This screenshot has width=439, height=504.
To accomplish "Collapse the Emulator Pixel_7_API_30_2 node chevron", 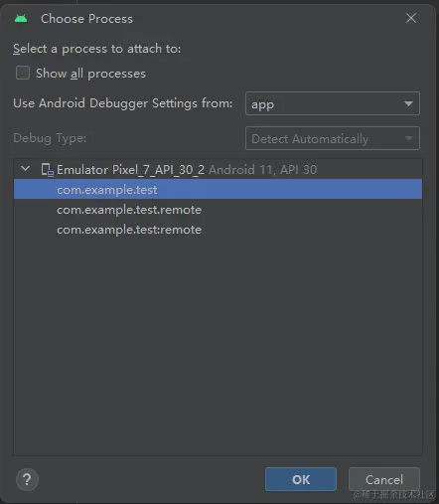I will [x=26, y=169].
